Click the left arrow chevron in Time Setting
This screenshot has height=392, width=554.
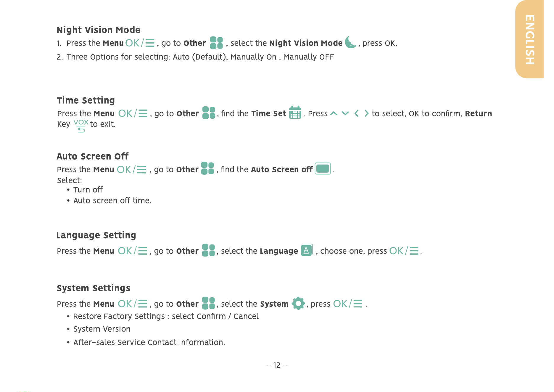[x=357, y=113]
